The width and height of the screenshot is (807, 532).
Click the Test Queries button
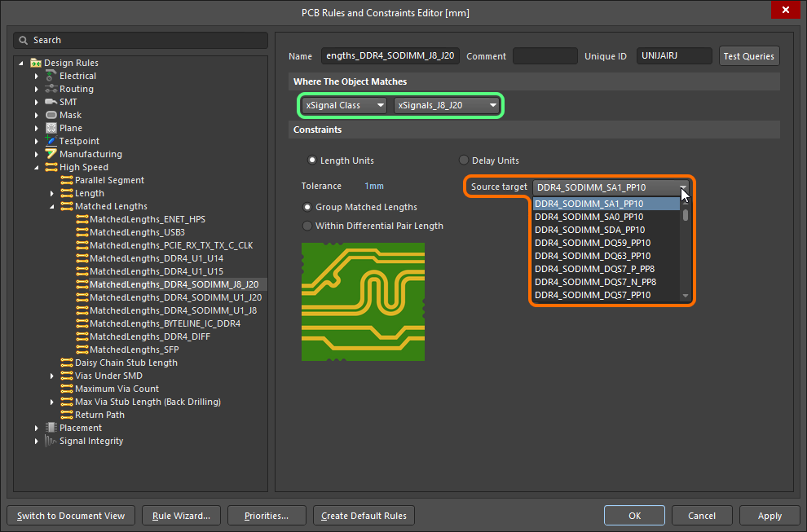click(748, 56)
